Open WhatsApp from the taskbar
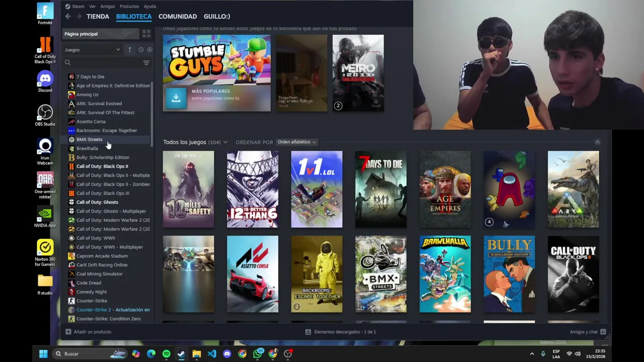 258,354
